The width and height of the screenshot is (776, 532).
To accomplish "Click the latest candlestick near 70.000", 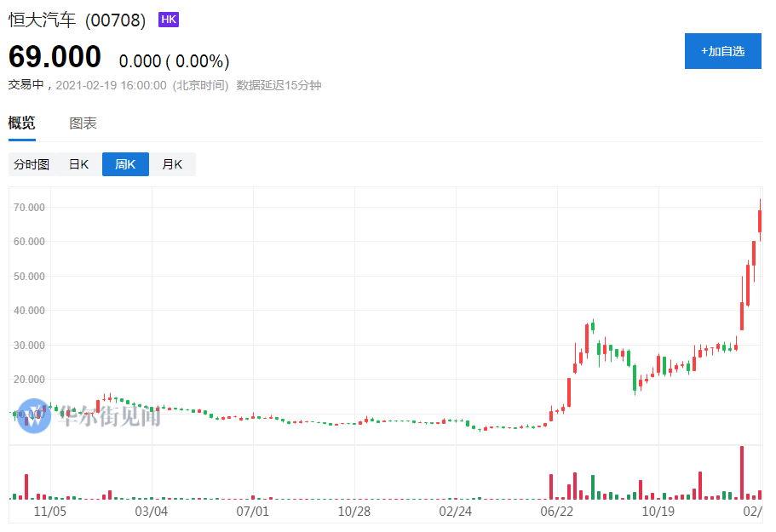I will tap(760, 220).
